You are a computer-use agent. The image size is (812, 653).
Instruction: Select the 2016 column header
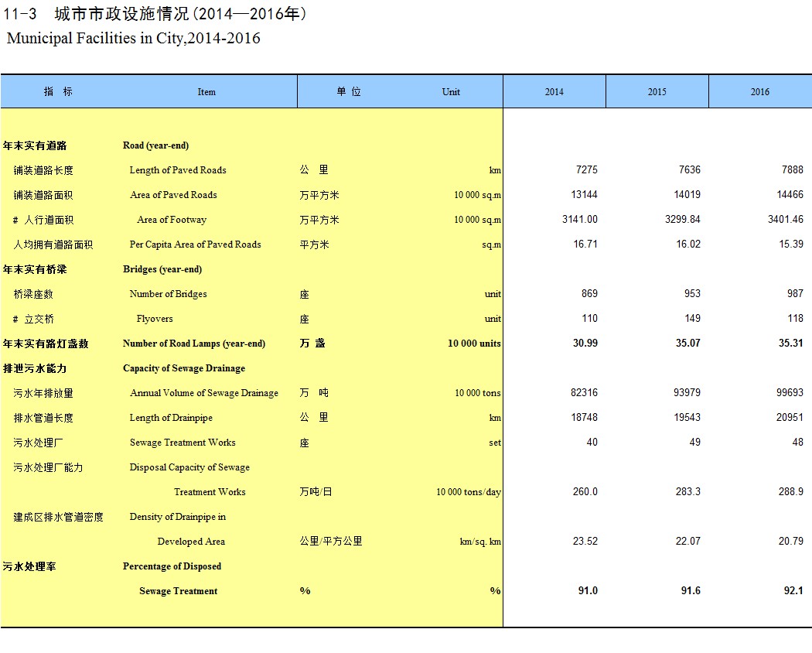(x=759, y=92)
